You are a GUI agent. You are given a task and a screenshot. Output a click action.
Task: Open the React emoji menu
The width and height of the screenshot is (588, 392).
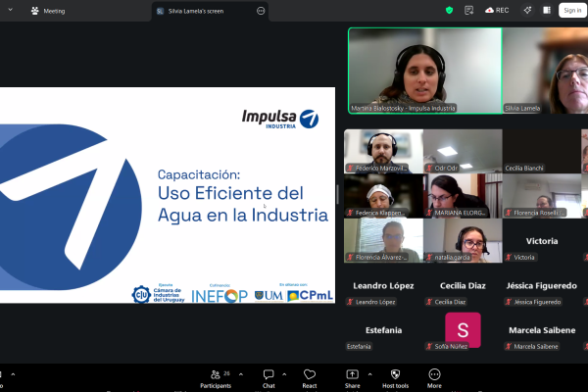(x=310, y=379)
